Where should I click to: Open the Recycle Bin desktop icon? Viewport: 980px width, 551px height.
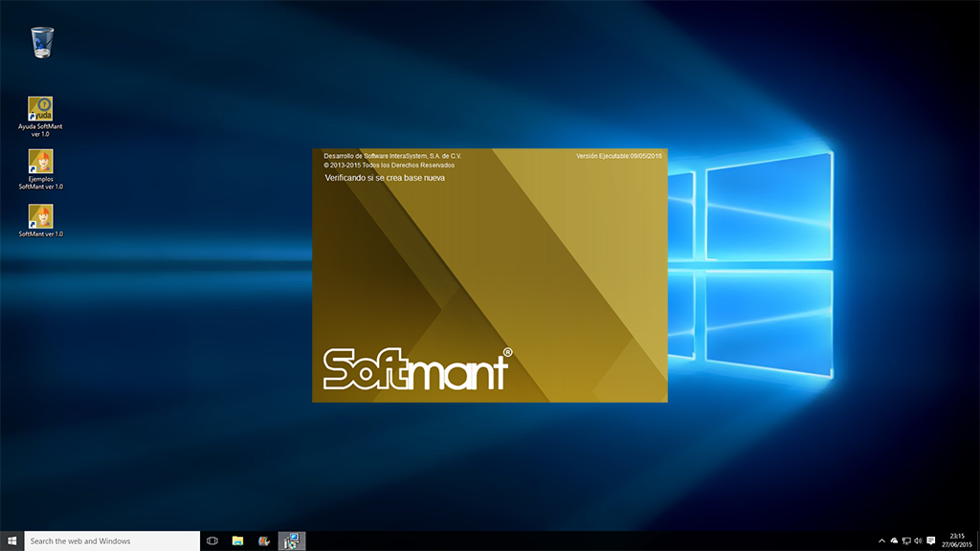[x=42, y=42]
